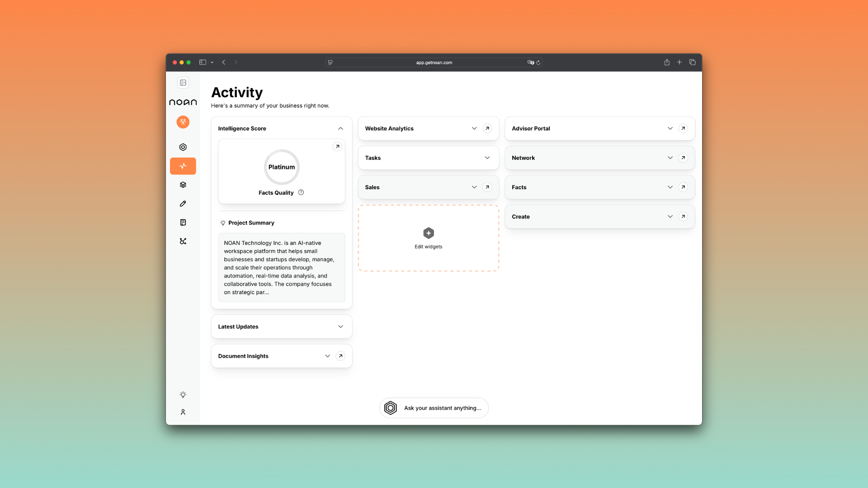Open the hexagon home icon in sidebar

coord(183,147)
